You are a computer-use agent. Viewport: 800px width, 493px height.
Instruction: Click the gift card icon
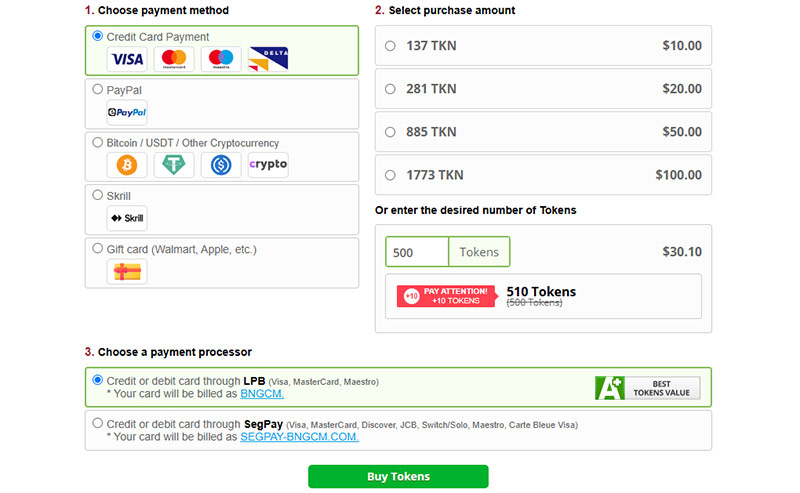[127, 271]
